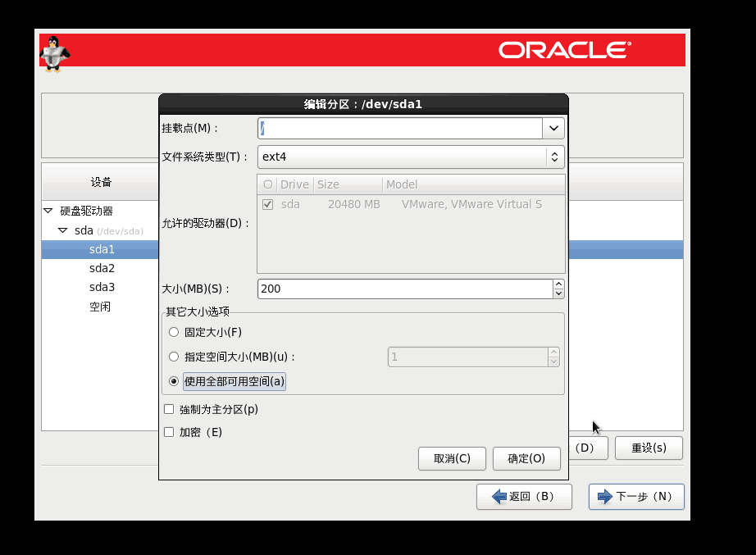
Task: Click the 确定(O) confirm button
Action: [526, 458]
